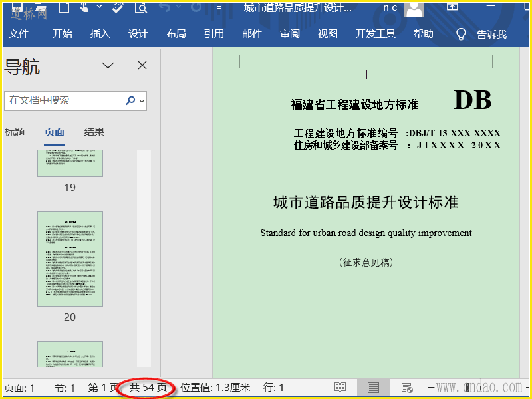Create a new blank document from the toolbar
The height and width of the screenshot is (399, 532).
click(65, 7)
